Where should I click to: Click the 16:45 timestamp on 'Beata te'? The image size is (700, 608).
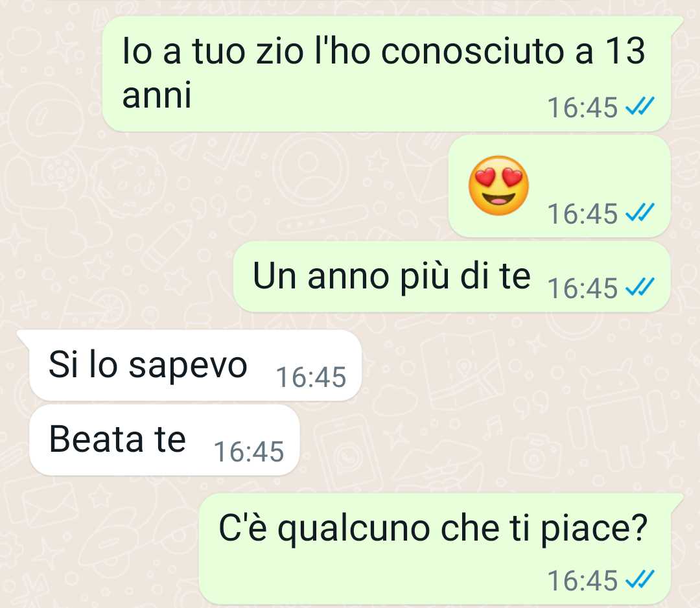tap(249, 451)
